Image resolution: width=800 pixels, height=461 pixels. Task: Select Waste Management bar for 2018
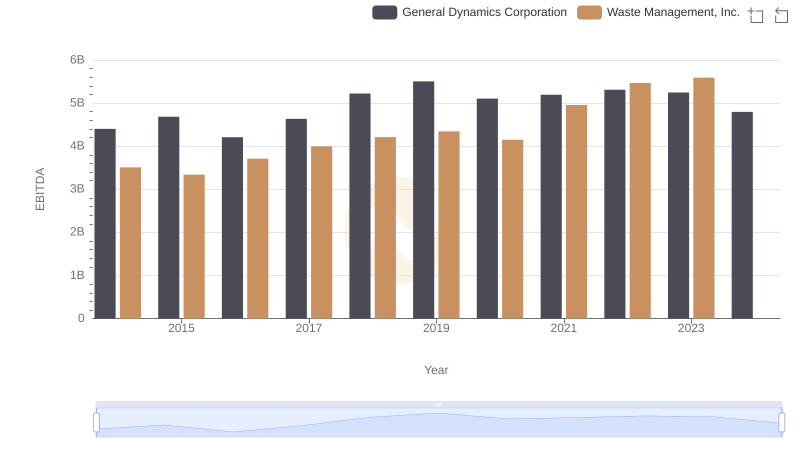385,228
